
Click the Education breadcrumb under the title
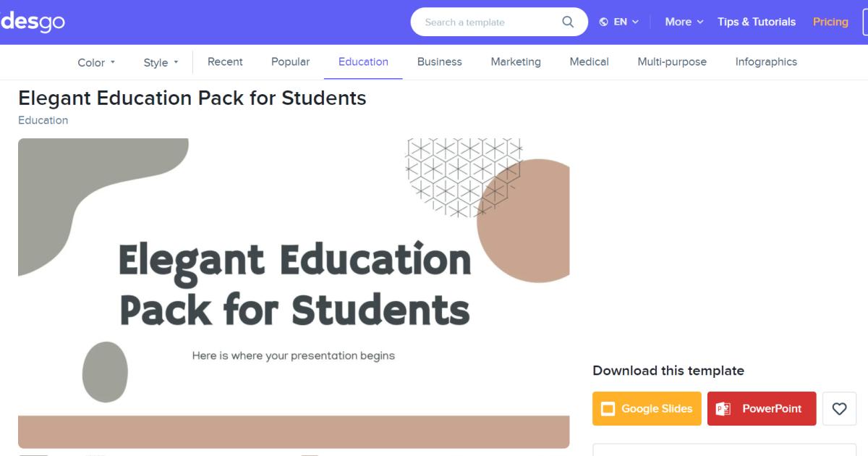coord(43,120)
